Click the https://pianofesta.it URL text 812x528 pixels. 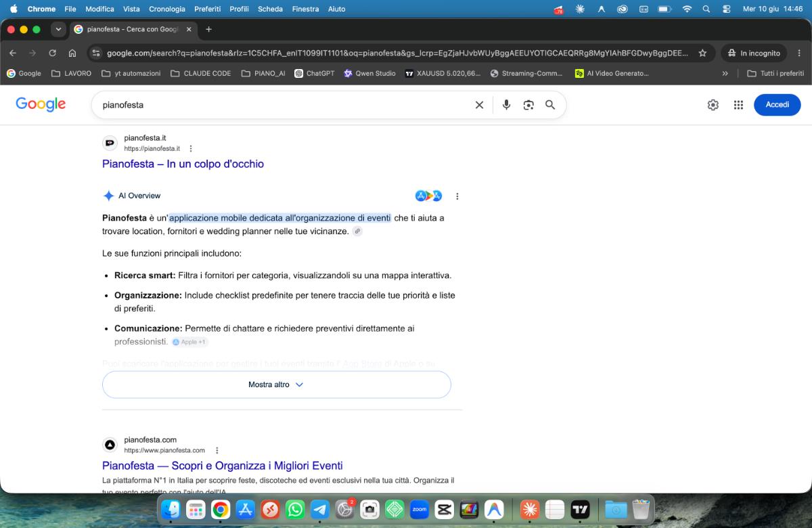click(x=152, y=148)
